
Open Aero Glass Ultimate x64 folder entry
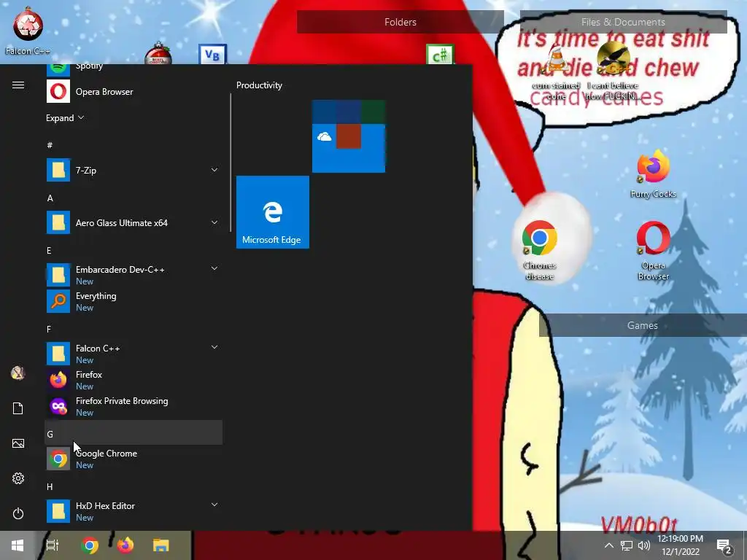(133, 223)
